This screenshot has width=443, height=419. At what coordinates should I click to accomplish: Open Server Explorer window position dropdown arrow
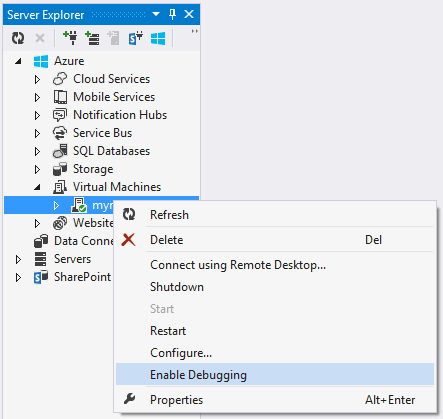tap(156, 14)
